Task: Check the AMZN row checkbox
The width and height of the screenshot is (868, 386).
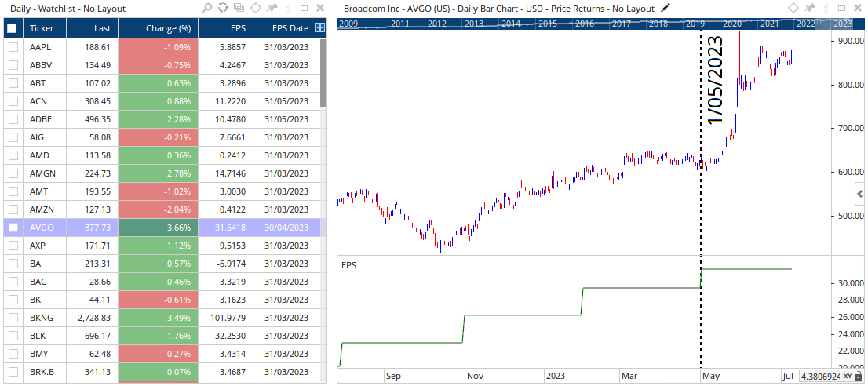Action: [13, 209]
